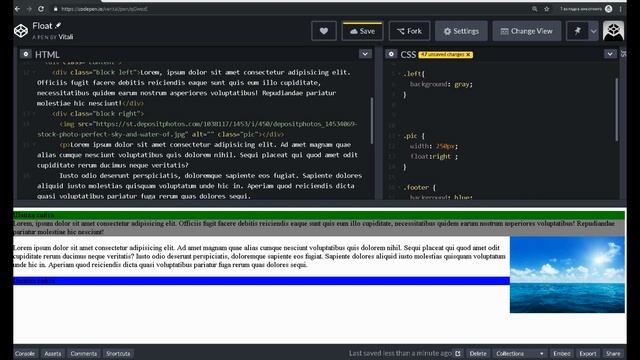
Task: Click the 'background: gray;' CSS line
Action: 441,84
